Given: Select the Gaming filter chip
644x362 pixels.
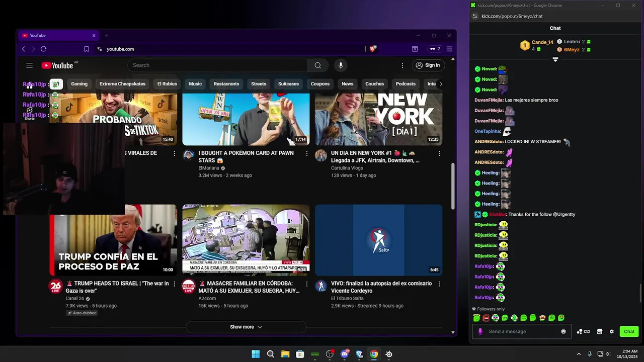Looking at the screenshot, I should [79, 84].
